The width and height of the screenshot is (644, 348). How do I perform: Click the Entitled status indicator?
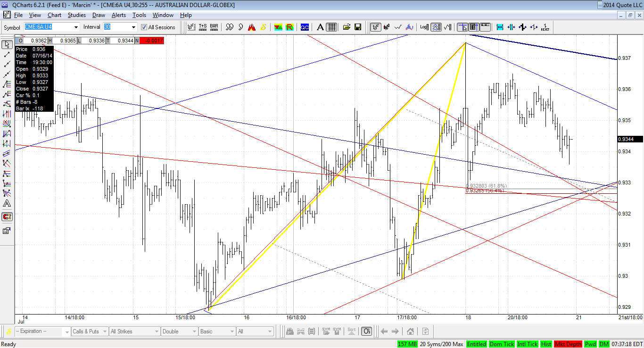point(477,344)
